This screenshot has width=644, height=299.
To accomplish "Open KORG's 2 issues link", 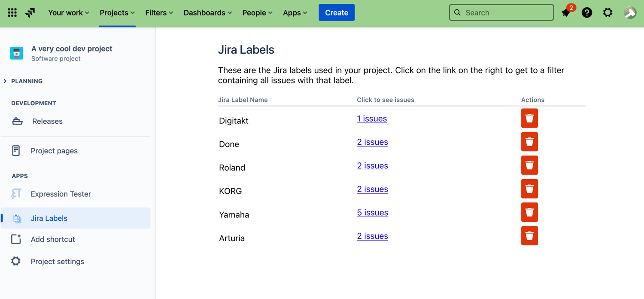I will pyautogui.click(x=372, y=189).
